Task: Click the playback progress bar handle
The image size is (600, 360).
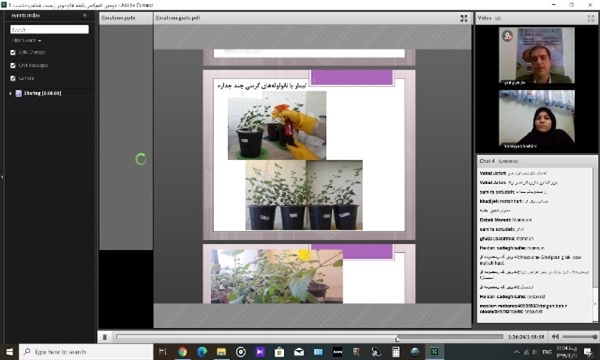Action: click(x=397, y=338)
